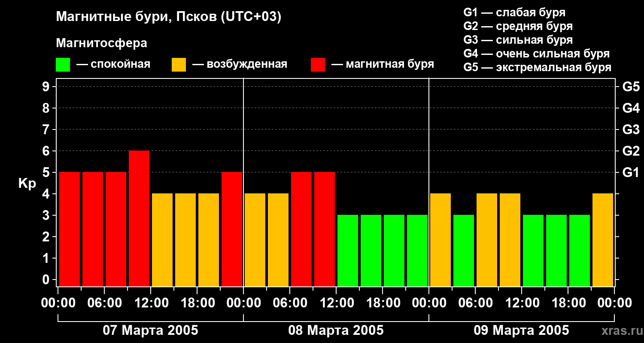
Task: Click the G3 label on right axis
Action: pos(631,129)
